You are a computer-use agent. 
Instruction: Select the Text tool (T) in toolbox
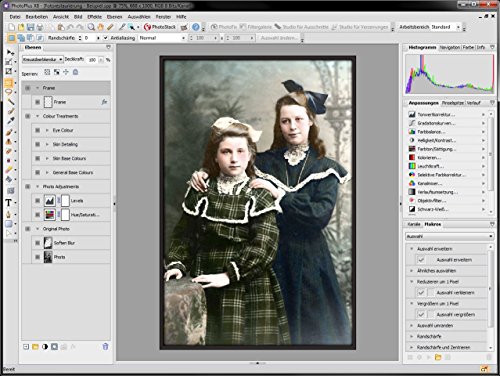coord(9,202)
